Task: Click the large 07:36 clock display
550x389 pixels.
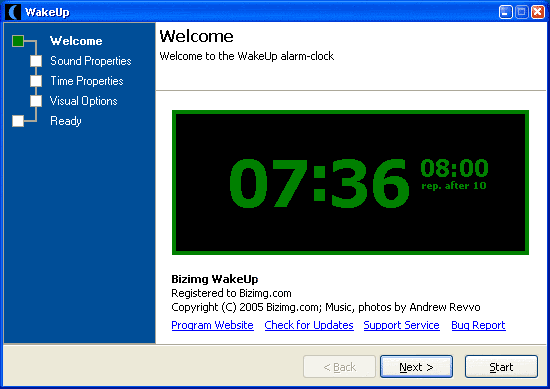Action: (319, 183)
